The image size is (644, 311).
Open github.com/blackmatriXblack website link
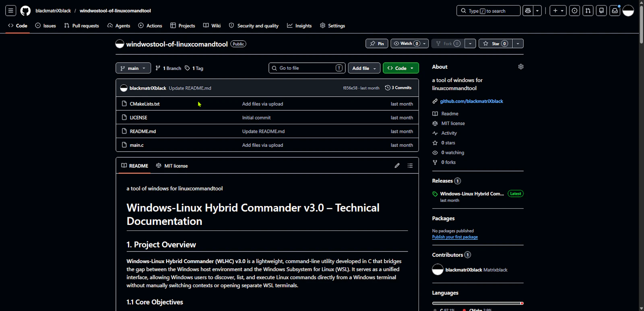(x=471, y=101)
